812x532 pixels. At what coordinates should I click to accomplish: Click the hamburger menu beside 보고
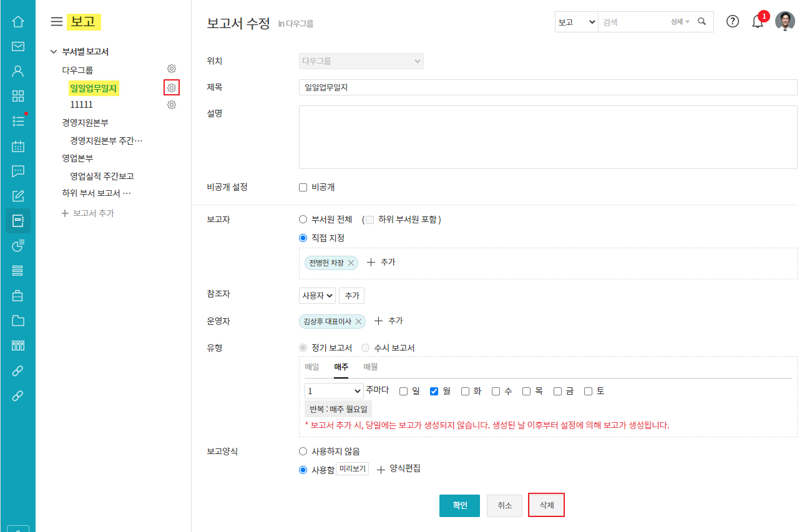56,22
